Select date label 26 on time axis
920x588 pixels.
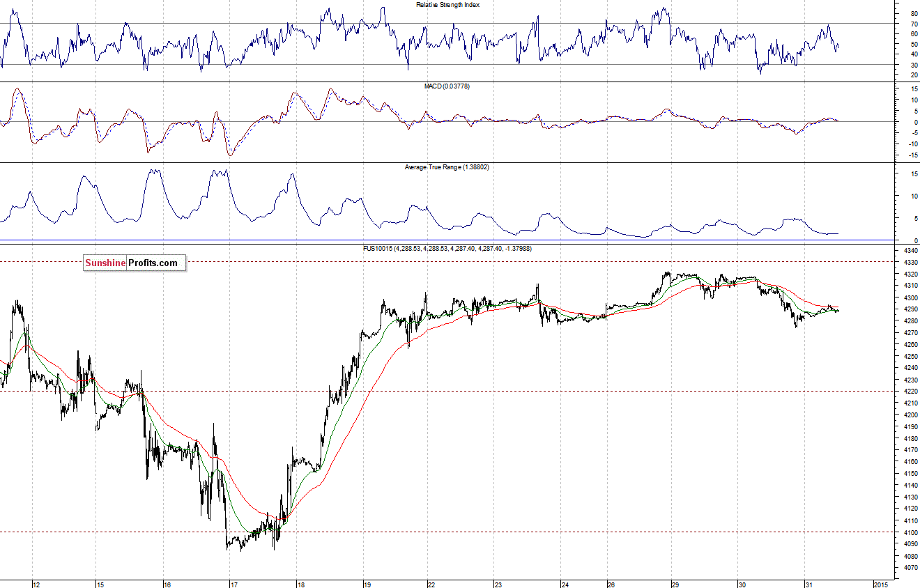pos(610,584)
